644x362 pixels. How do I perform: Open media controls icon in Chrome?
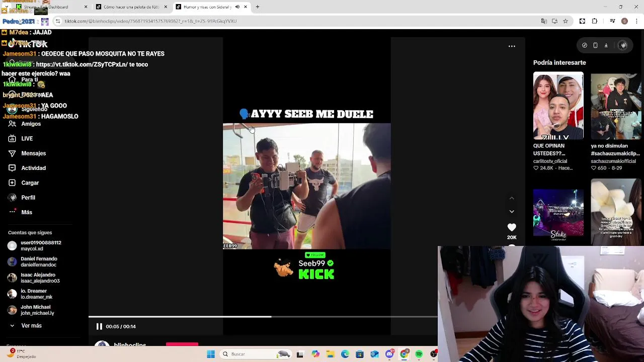tap(612, 21)
